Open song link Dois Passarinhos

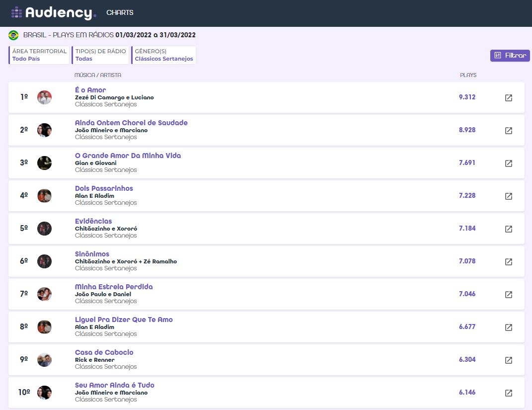click(x=104, y=188)
